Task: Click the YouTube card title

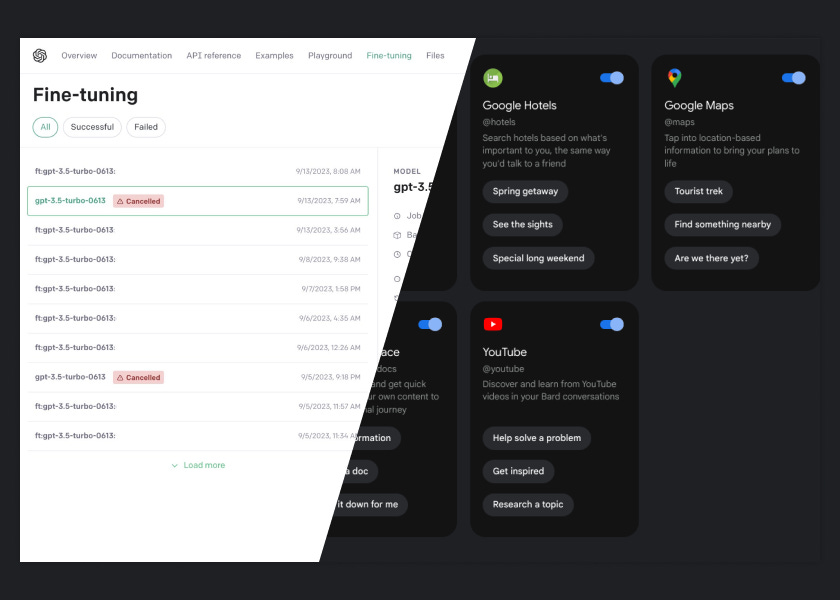Action: coord(505,352)
